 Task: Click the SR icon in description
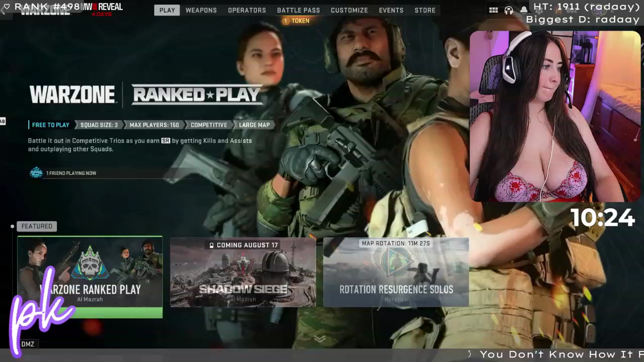166,141
